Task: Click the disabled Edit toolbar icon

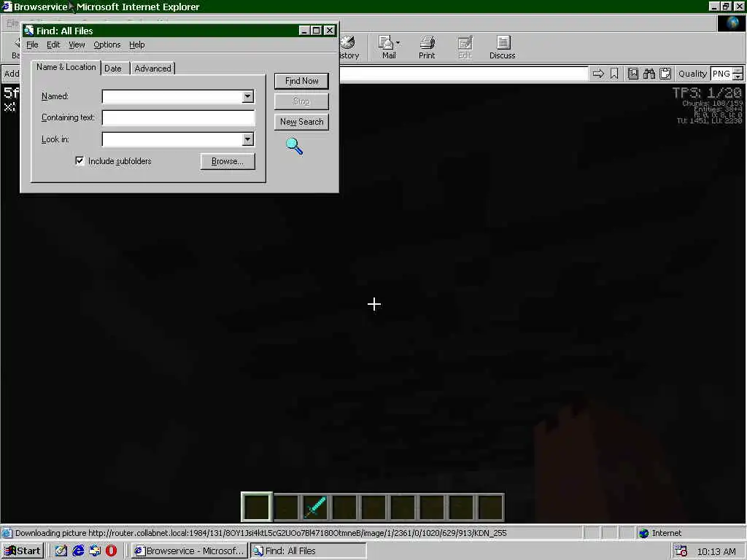Action: (465, 47)
